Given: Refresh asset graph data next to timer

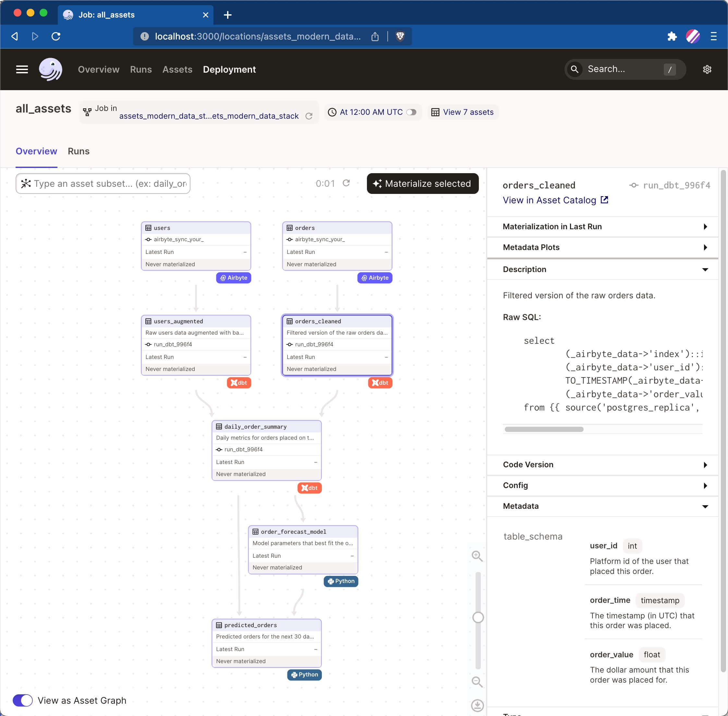Looking at the screenshot, I should (x=346, y=183).
